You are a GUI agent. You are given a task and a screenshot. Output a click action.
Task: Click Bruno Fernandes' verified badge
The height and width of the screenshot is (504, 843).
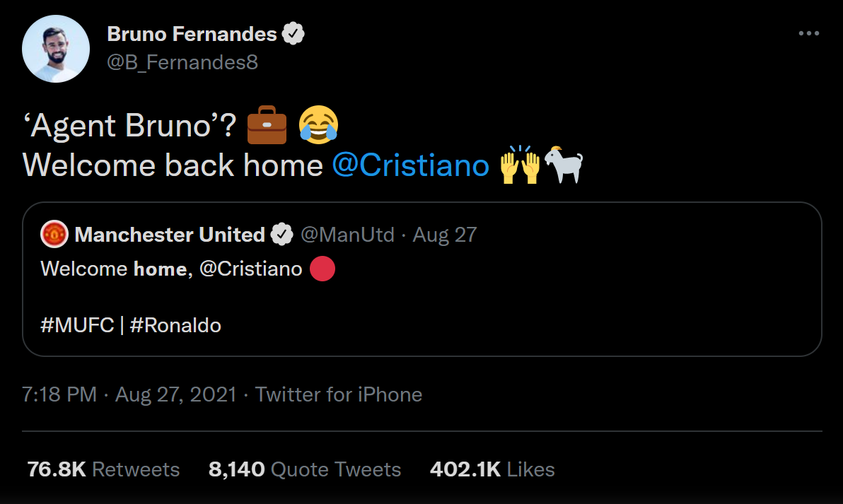[293, 33]
